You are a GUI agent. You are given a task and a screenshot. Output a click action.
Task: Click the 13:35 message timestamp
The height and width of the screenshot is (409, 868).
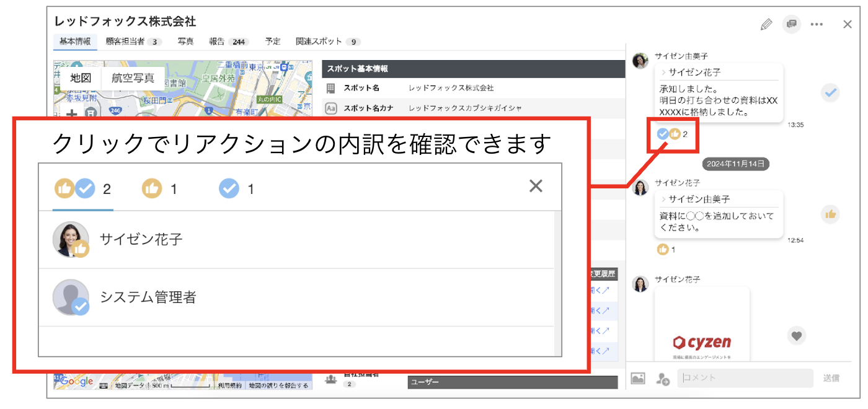[795, 125]
